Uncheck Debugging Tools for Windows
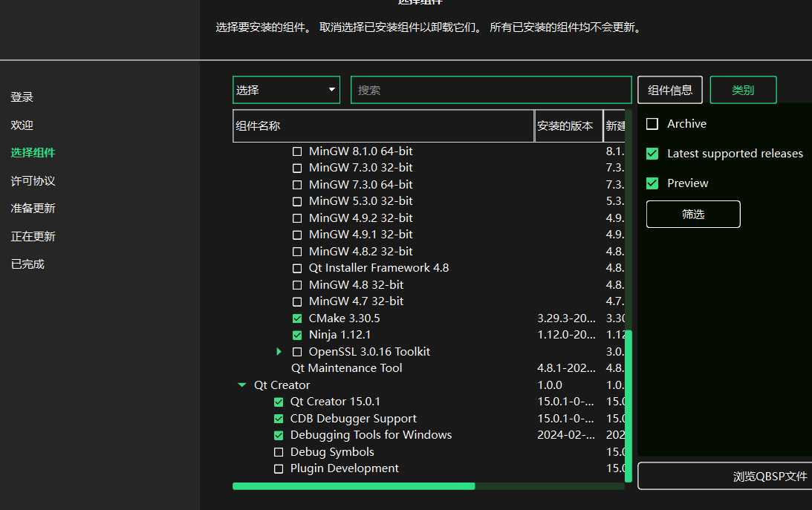Viewport: 812px width, 510px height. [279, 435]
